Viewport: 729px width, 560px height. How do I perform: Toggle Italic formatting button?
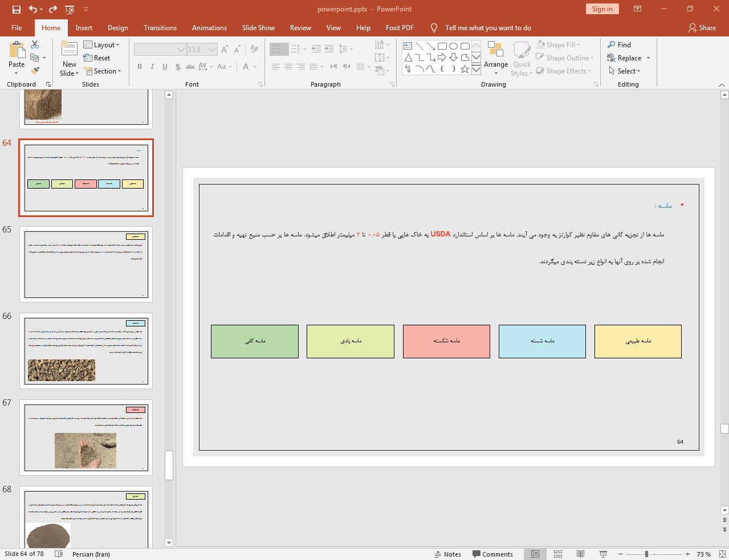[x=152, y=67]
